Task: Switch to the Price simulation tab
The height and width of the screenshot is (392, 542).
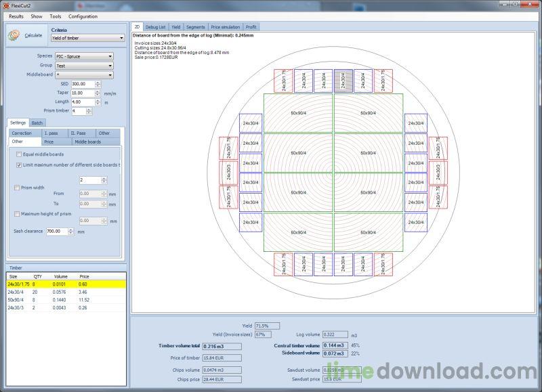Action: tap(226, 27)
